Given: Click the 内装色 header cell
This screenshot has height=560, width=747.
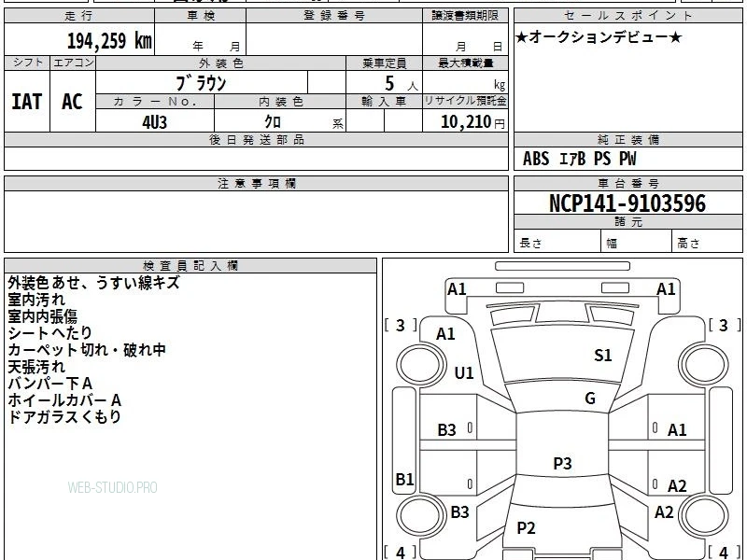Looking at the screenshot, I should tap(280, 102).
